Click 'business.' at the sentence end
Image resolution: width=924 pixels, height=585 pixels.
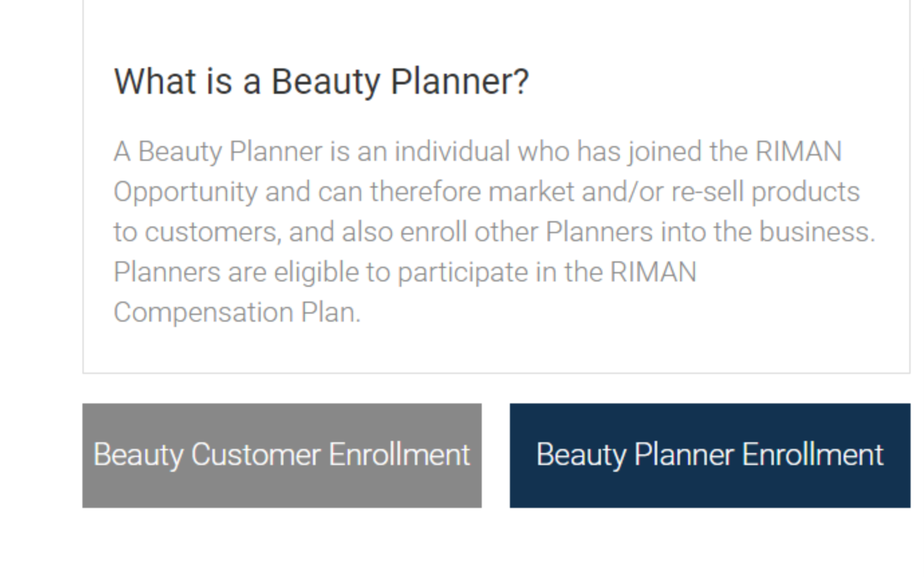[817, 232]
